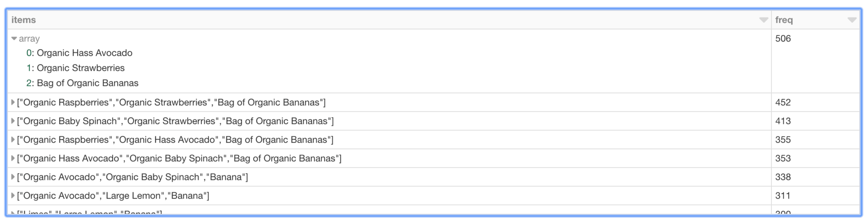Collapse the expanded array triangle
The width and height of the screenshot is (868, 221).
pos(14,39)
